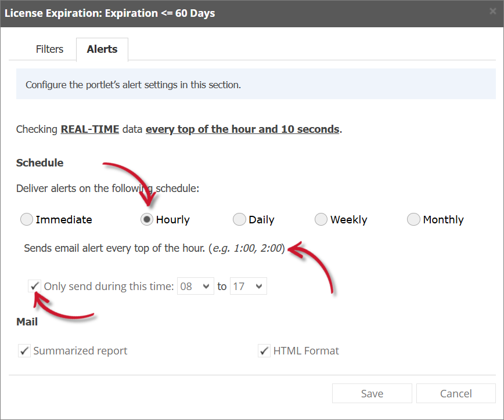504x420 pixels.
Task: Switch to the Filters tab
Action: click(x=49, y=49)
